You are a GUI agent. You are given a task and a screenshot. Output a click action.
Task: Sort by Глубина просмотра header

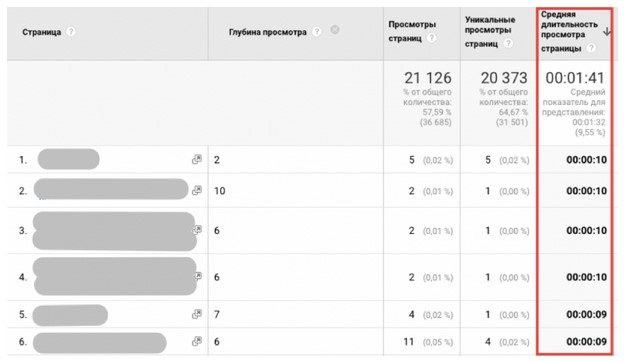point(267,32)
